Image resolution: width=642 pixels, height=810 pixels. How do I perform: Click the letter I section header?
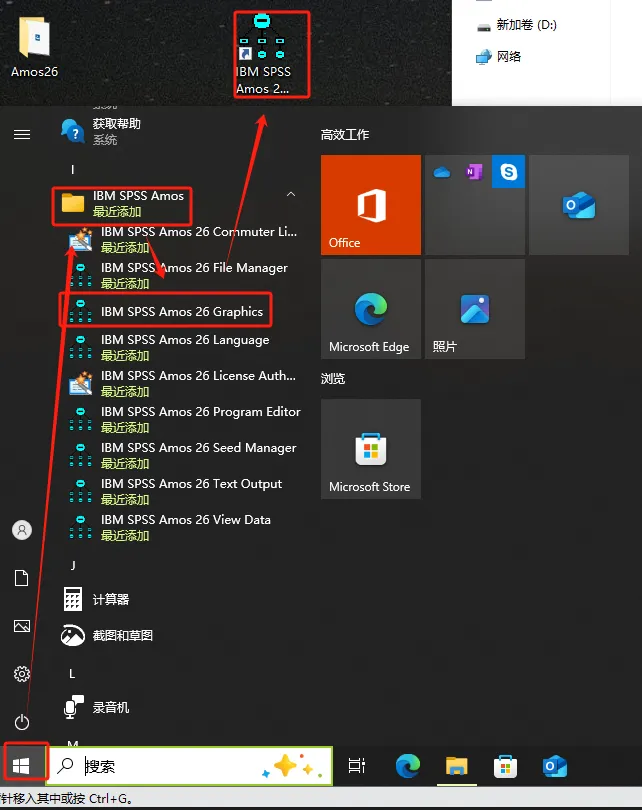[72, 169]
